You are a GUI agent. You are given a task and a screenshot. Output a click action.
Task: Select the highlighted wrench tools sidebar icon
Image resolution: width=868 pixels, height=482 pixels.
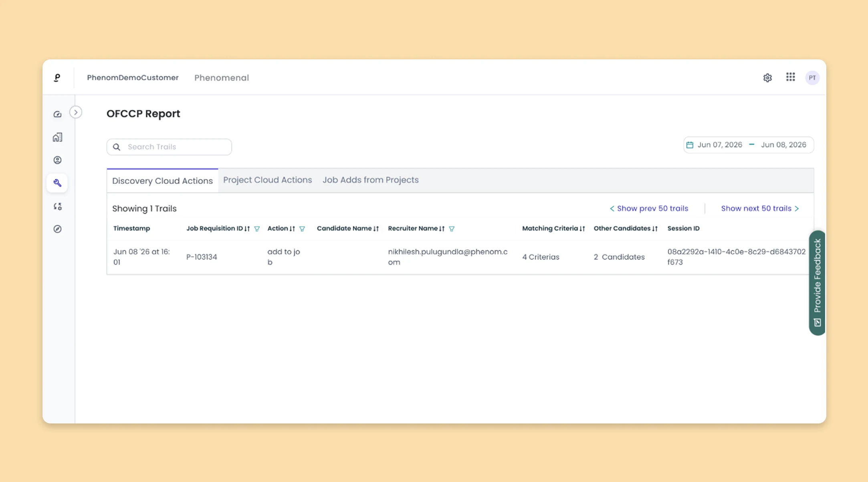(x=57, y=183)
